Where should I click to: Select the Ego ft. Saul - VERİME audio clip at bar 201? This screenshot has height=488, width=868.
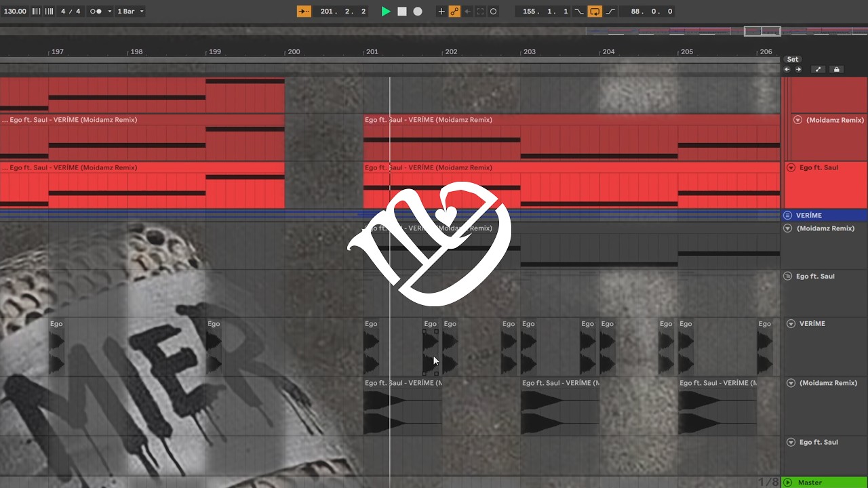tap(403, 407)
